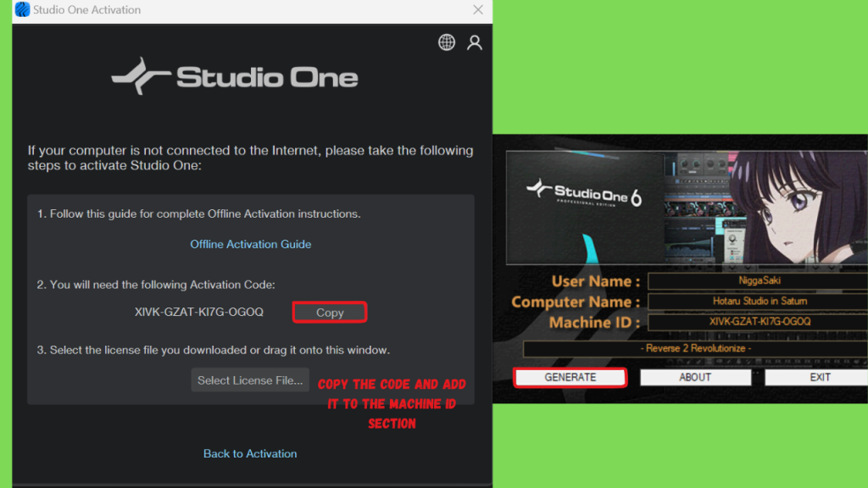Focus the User Name field in keygen
Image resolution: width=868 pixels, height=488 pixels.
(758, 280)
